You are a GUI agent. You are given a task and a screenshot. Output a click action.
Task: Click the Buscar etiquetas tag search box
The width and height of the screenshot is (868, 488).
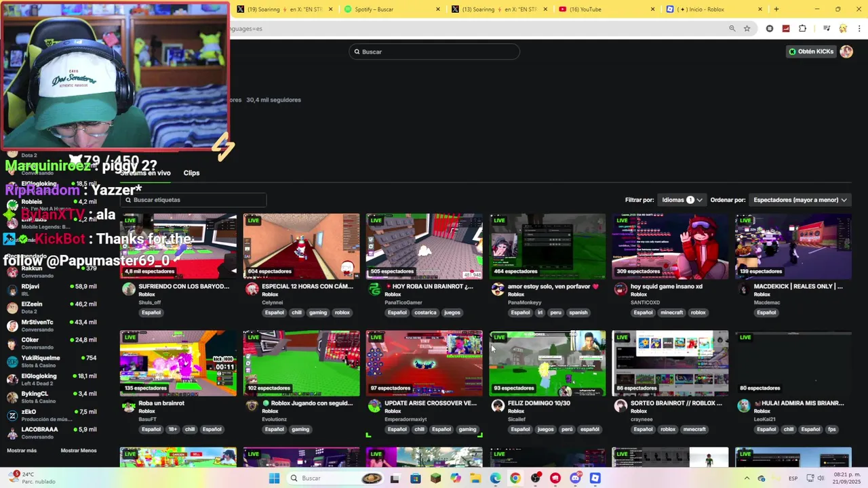[193, 200]
